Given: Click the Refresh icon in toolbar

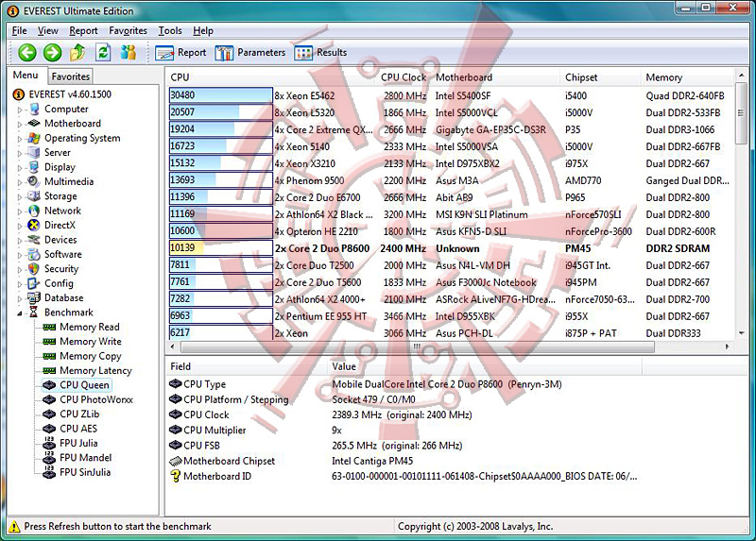Looking at the screenshot, I should pos(103,53).
